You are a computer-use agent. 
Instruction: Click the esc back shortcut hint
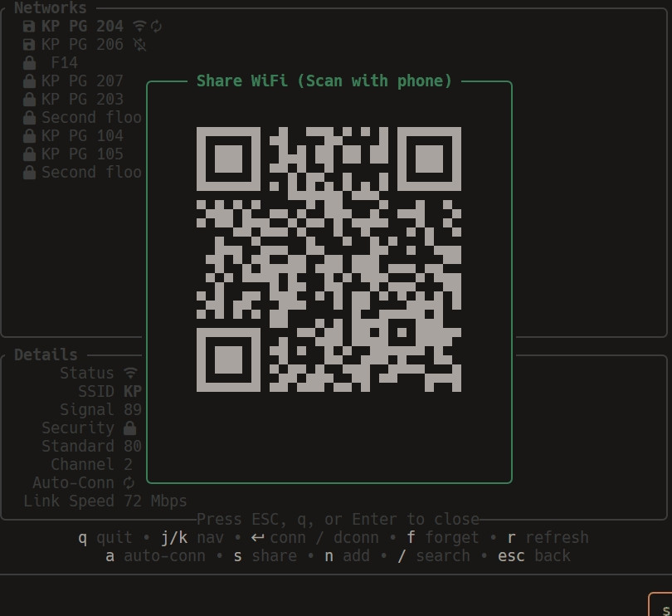(x=534, y=556)
